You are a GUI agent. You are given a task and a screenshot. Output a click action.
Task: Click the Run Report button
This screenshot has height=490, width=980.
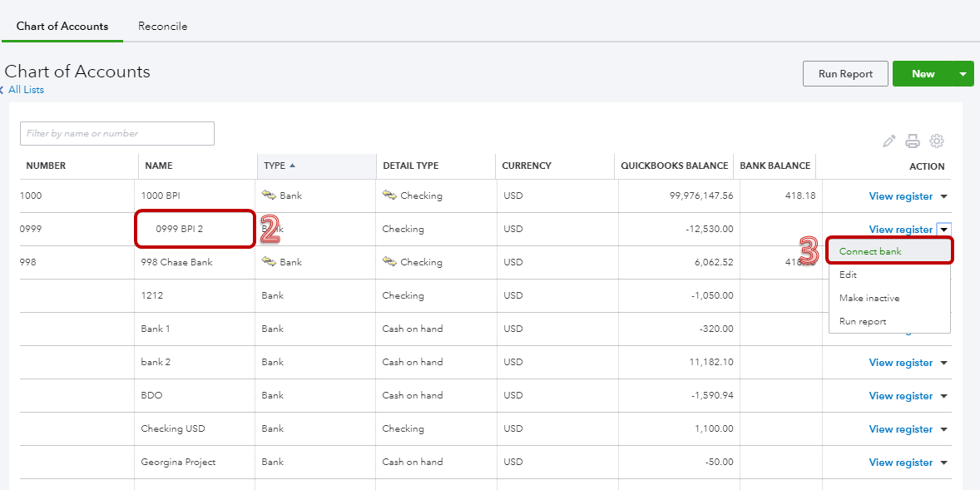tap(845, 74)
